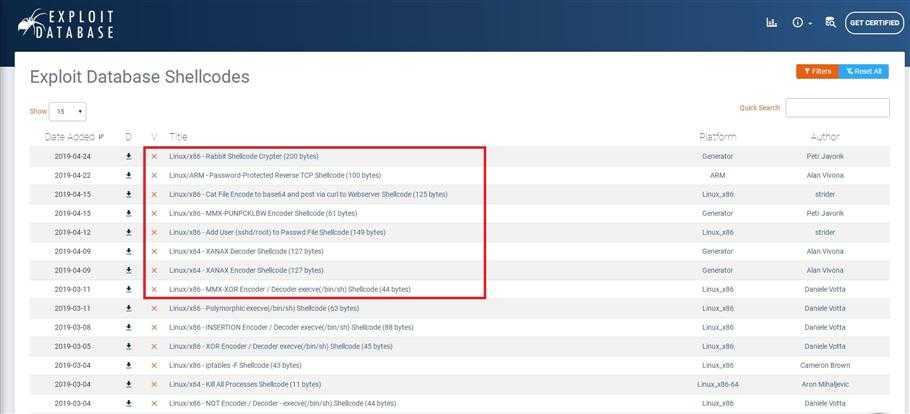Click date 2019-03-08 cell
Screen dimensions: 910x414
[73, 327]
